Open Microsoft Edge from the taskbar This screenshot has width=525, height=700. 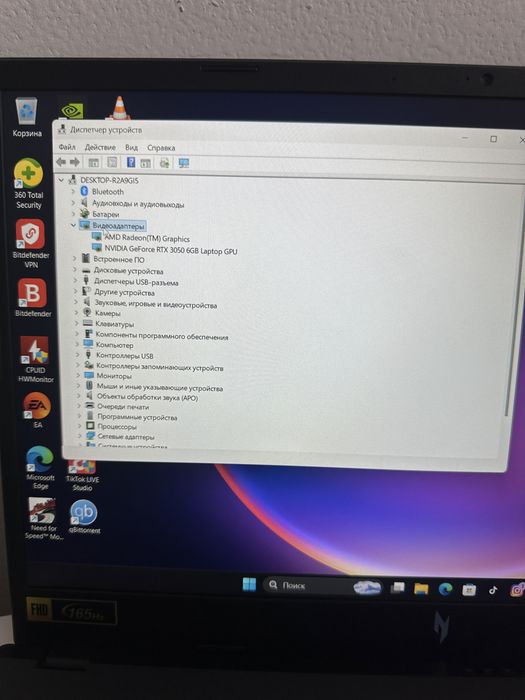[445, 589]
